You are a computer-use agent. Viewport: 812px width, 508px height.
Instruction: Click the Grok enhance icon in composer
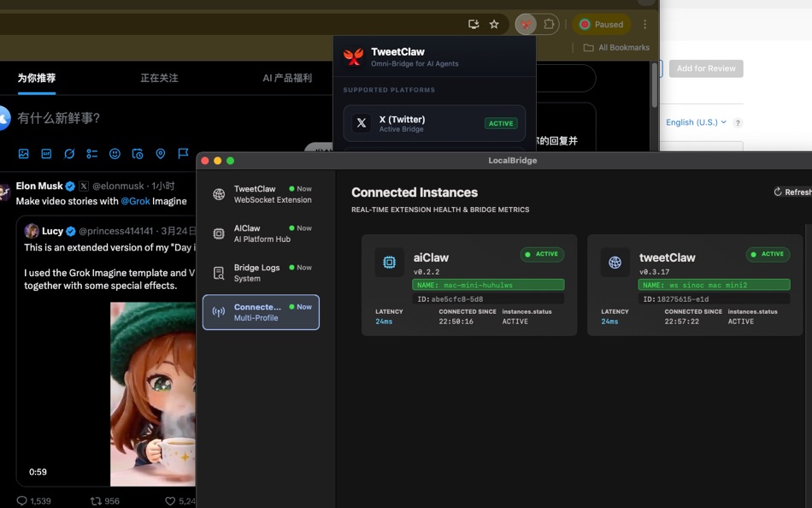[x=69, y=153]
